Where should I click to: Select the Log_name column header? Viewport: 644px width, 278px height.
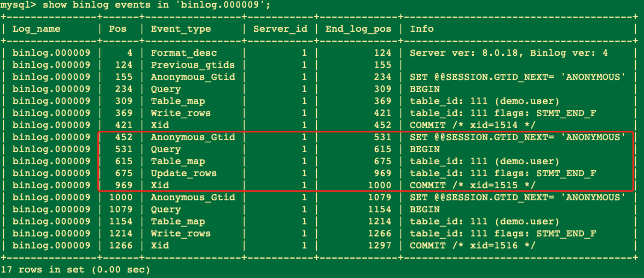tap(37, 29)
